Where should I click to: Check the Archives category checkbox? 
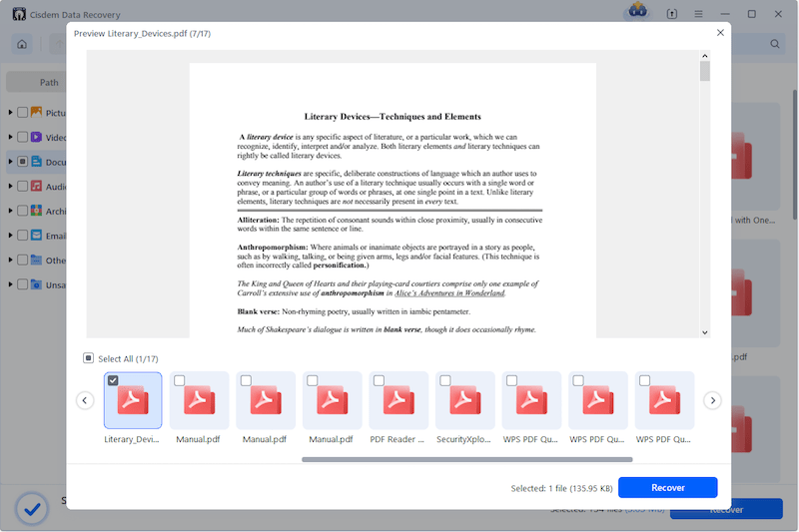coord(22,211)
